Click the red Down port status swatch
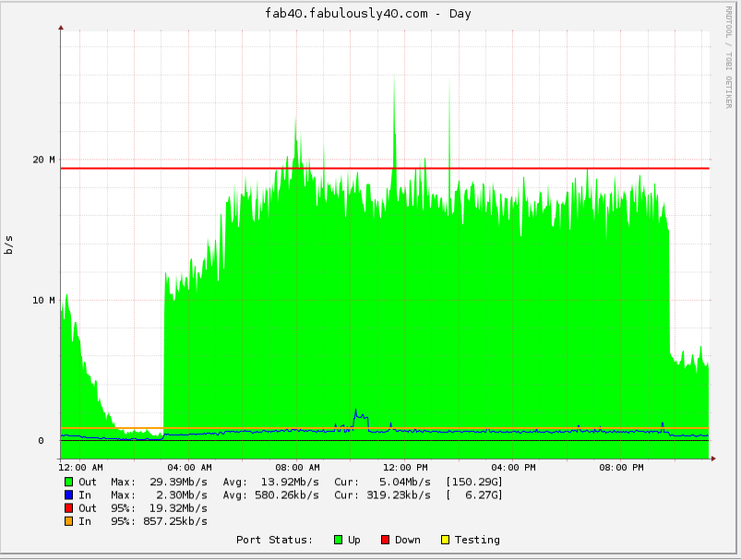 (385, 540)
